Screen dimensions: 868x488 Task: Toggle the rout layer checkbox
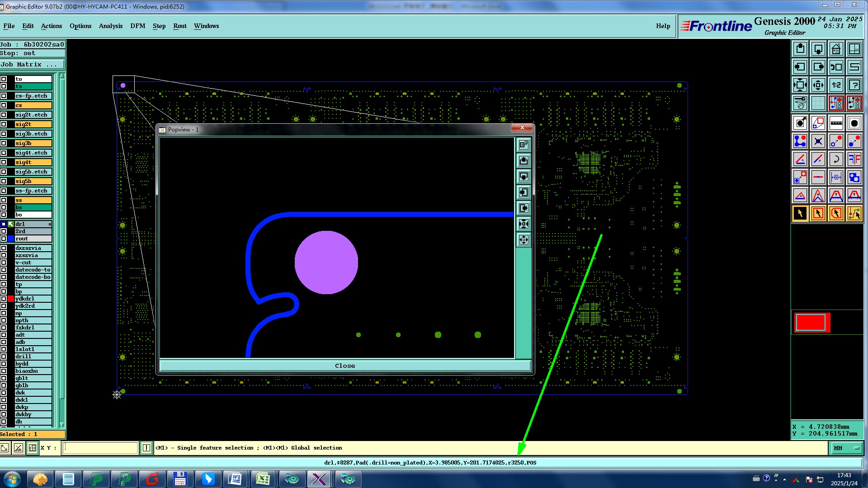pyautogui.click(x=4, y=239)
